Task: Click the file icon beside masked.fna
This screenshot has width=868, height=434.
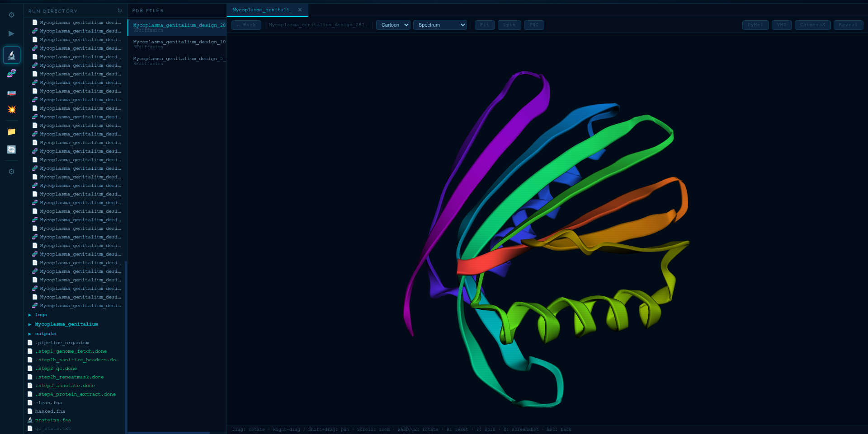Action: [30, 411]
